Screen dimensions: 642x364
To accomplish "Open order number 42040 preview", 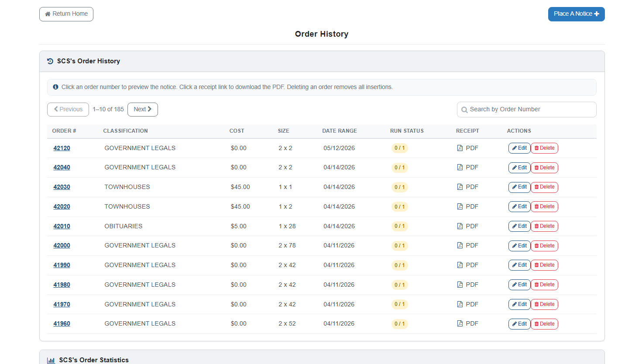I will click(62, 168).
